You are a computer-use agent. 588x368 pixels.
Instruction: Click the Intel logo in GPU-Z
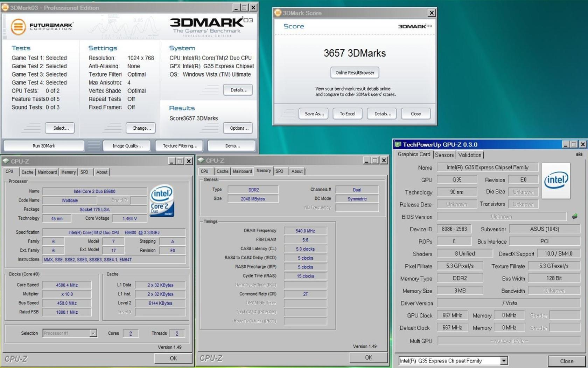[x=556, y=180]
